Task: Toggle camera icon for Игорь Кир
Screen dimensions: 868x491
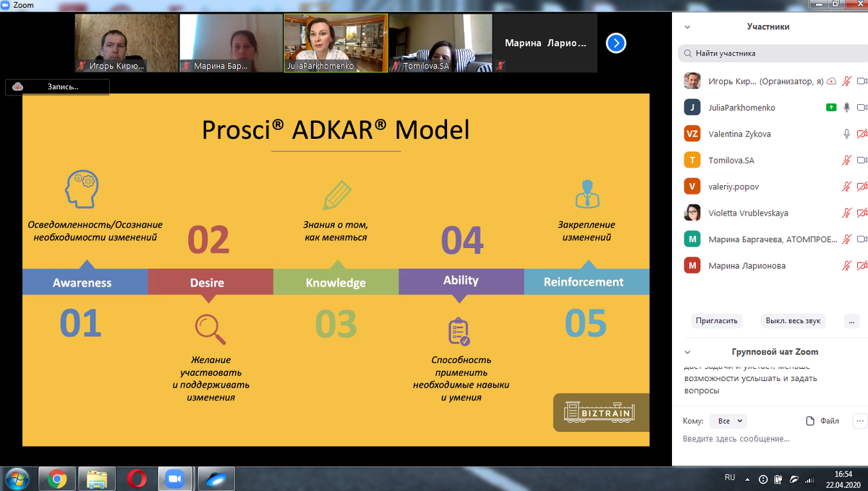Action: [x=861, y=81]
